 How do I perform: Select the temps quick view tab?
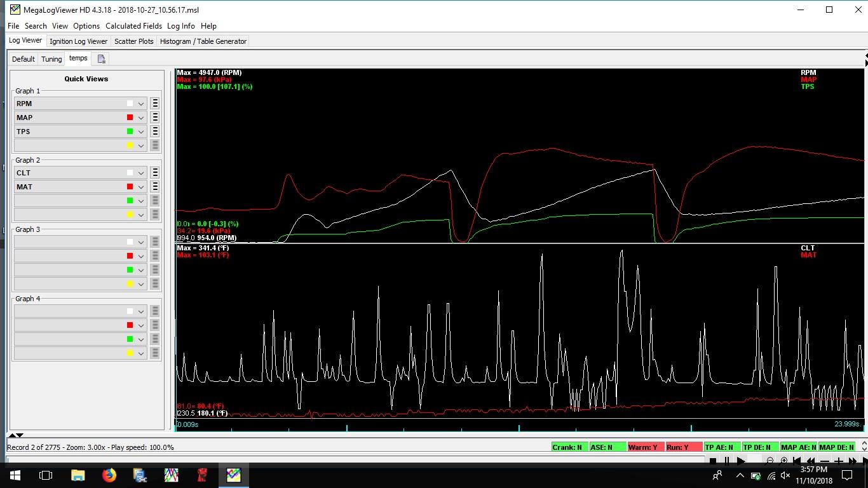78,58
